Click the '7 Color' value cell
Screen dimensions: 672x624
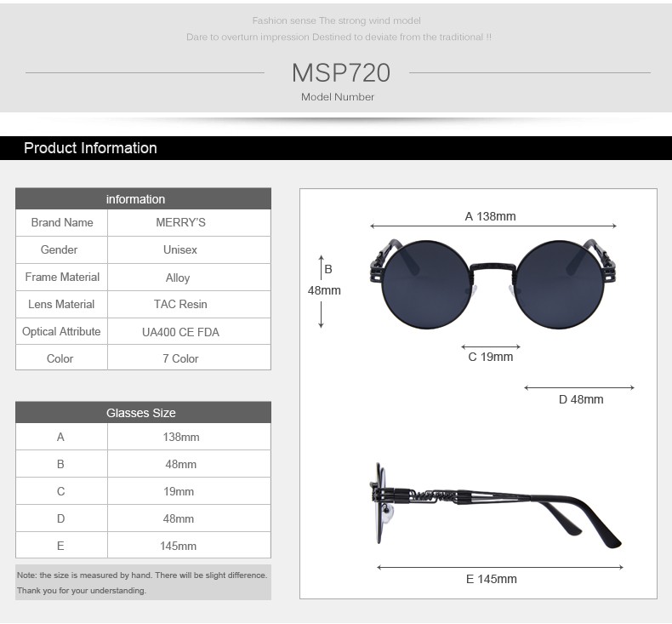click(x=189, y=358)
